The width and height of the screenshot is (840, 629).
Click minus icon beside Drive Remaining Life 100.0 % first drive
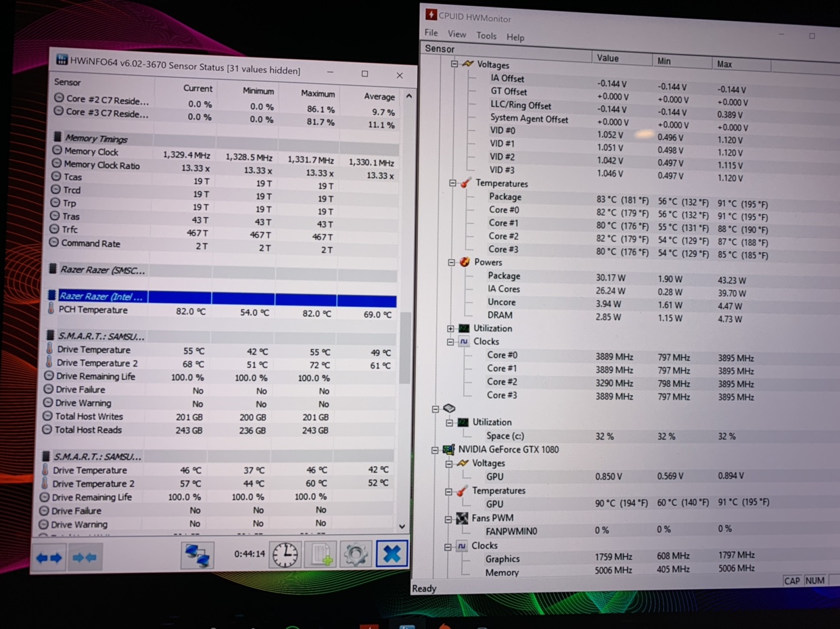49,376
